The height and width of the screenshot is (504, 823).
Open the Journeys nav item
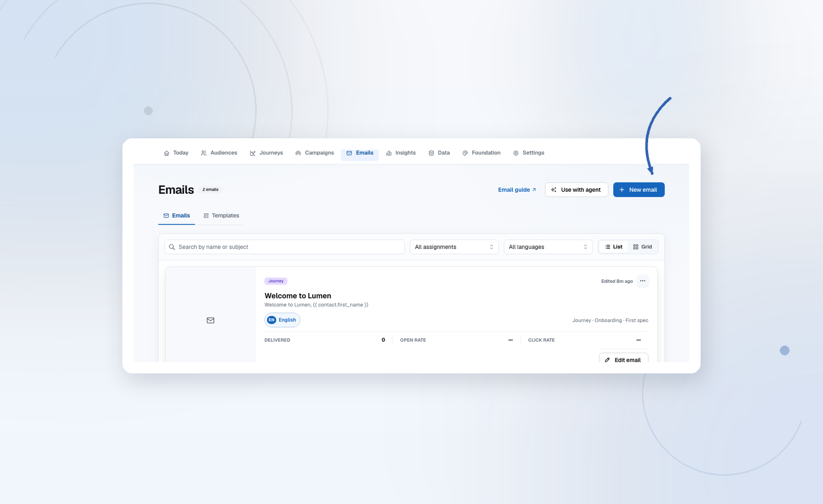point(266,153)
